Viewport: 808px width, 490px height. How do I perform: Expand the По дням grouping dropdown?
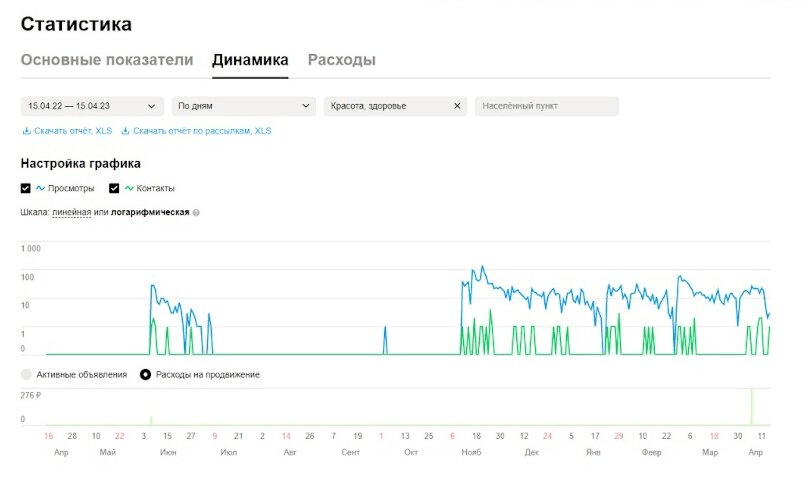click(x=244, y=106)
